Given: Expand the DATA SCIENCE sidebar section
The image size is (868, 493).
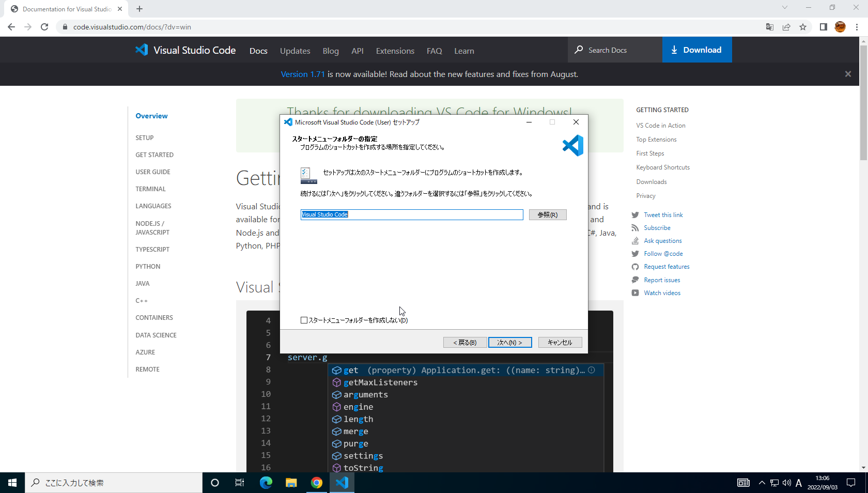Looking at the screenshot, I should pyautogui.click(x=156, y=335).
